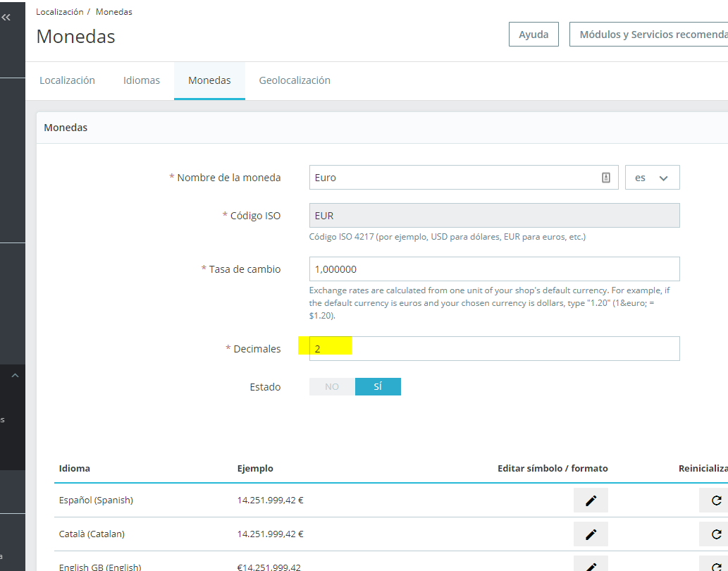Screen dimensions: 728x571
Task: Open Localización via the breadcrumb link
Action: (x=60, y=11)
